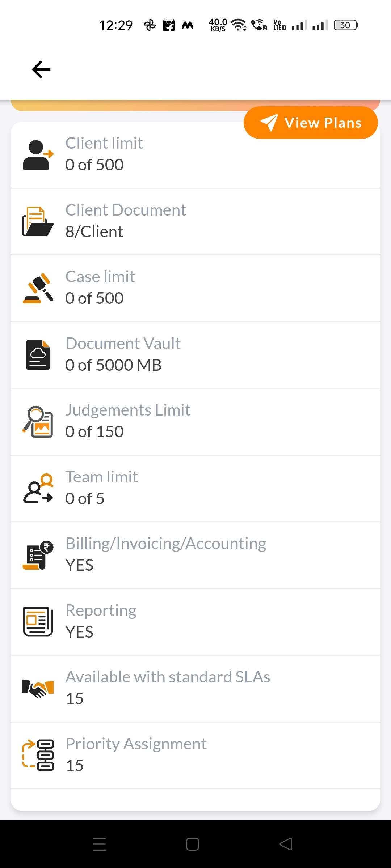This screenshot has width=391, height=868.
Task: Tap the Reporting newspaper icon
Action: (x=38, y=622)
